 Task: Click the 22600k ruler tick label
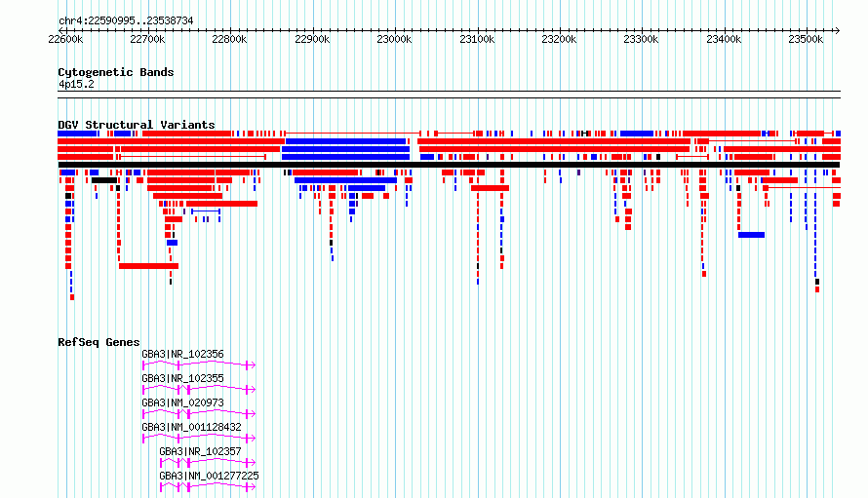click(x=65, y=39)
